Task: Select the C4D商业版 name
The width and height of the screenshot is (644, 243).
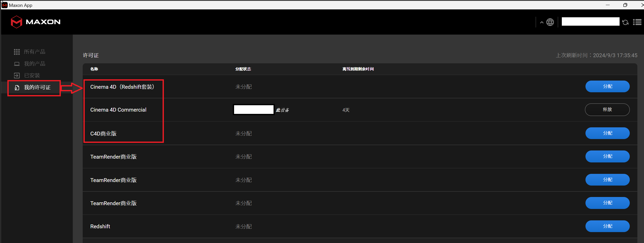Action: [x=103, y=134]
